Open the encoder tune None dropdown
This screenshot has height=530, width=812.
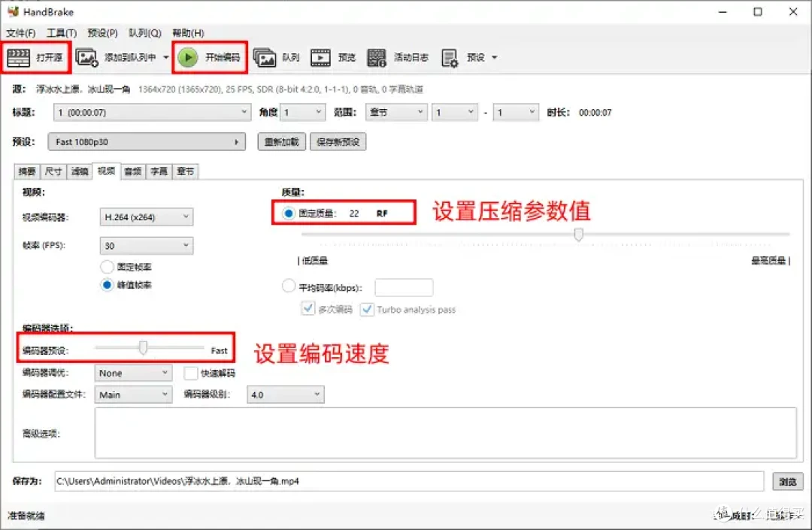pyautogui.click(x=133, y=373)
